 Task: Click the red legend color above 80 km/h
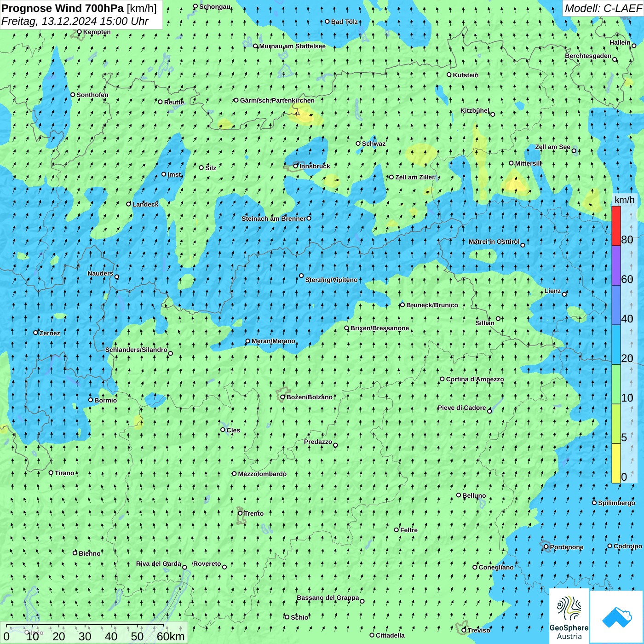tap(616, 226)
